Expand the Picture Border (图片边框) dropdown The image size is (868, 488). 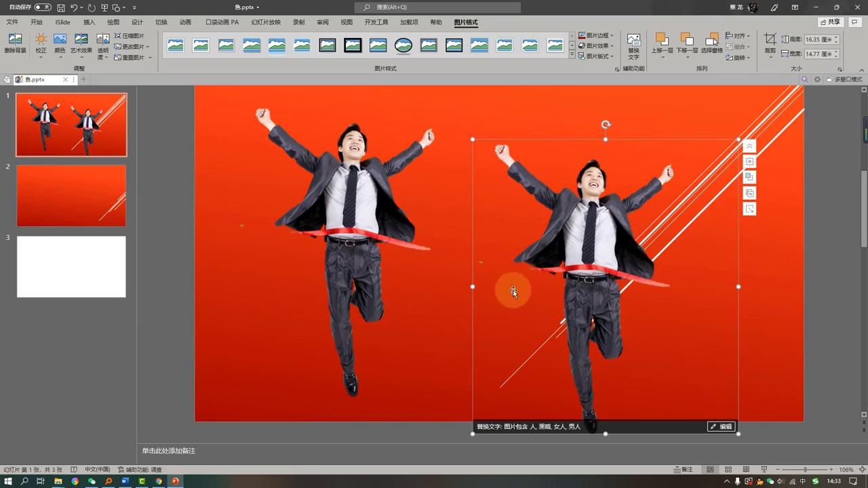596,35
